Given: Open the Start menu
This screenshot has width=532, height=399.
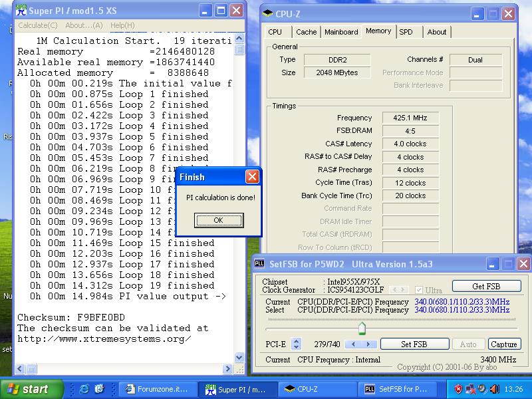Looking at the screenshot, I should (31, 389).
